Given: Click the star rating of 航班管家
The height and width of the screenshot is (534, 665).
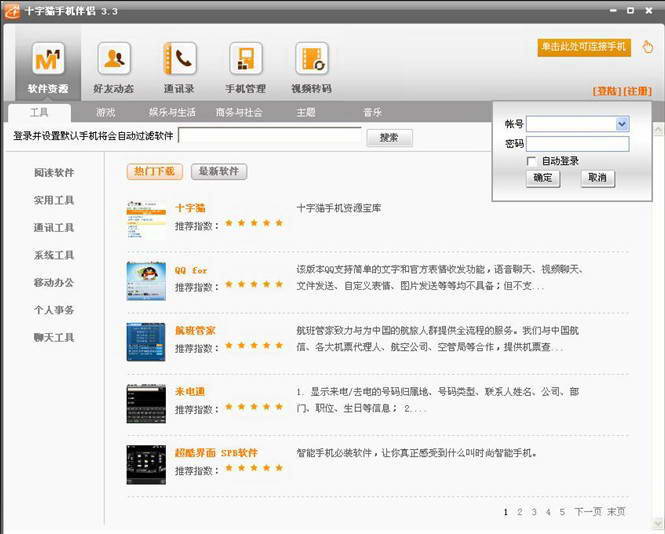Looking at the screenshot, I should coord(254,345).
